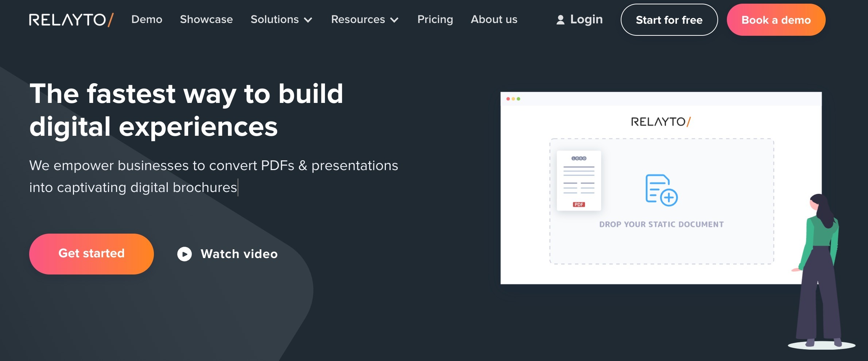Open the About us page
Viewport: 868px width, 361px height.
pyautogui.click(x=494, y=19)
